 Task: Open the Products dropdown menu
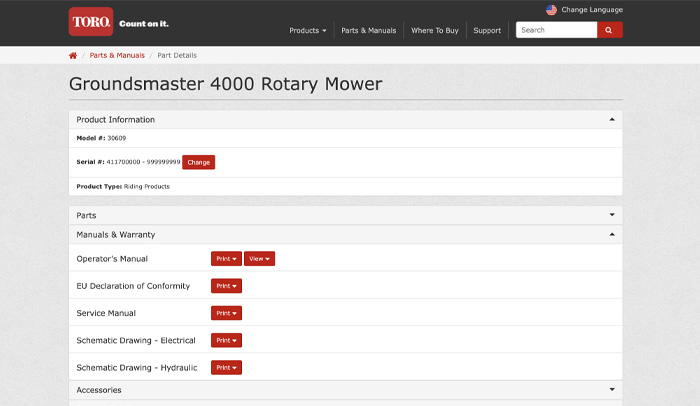(x=308, y=30)
